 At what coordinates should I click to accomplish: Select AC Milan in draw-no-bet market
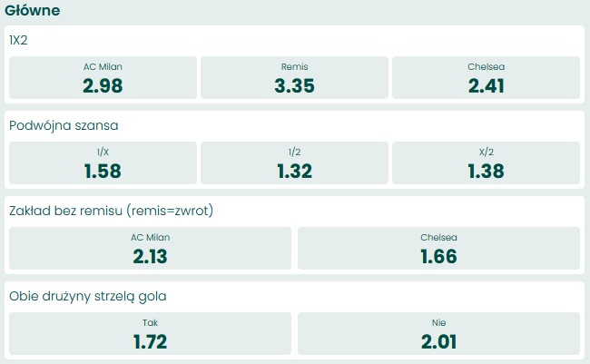pyautogui.click(x=150, y=248)
